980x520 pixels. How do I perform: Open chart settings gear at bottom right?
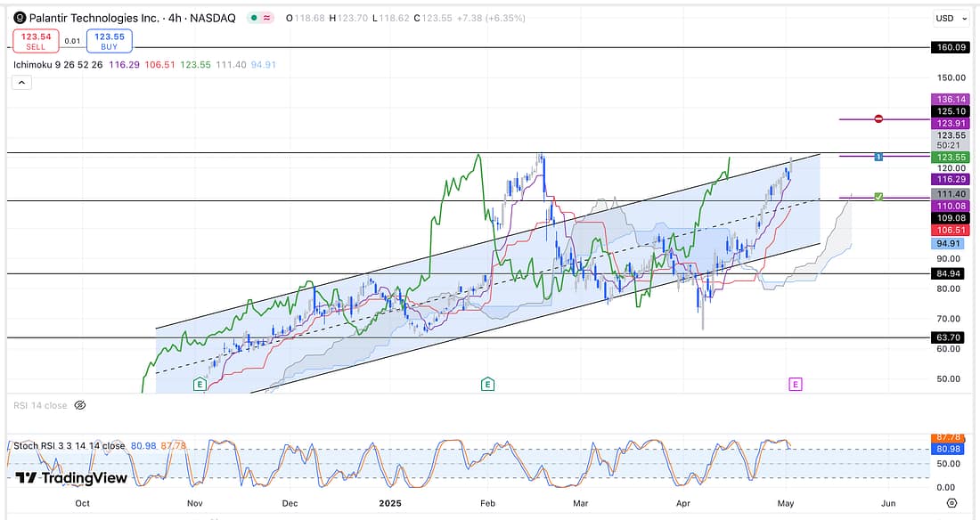point(951,503)
